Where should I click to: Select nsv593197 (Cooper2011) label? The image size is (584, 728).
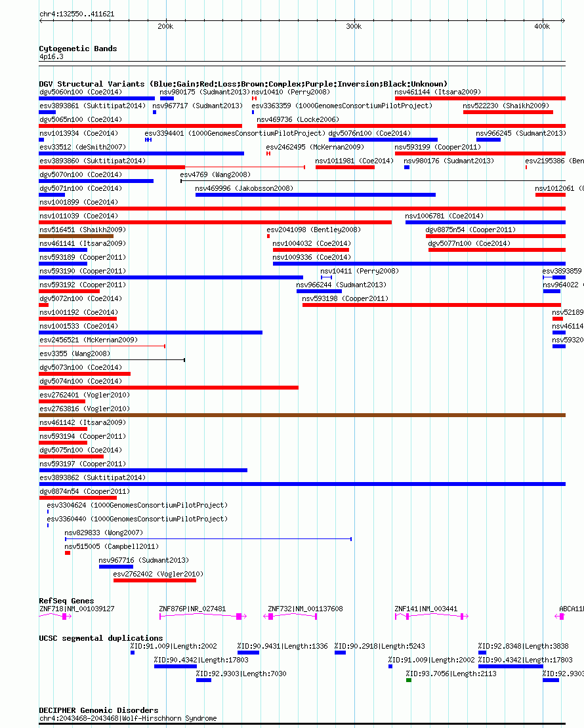83,464
